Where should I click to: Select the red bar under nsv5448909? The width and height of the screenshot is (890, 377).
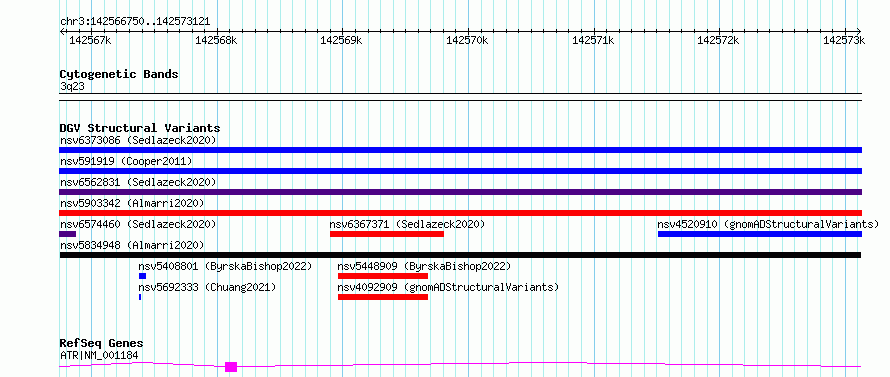(383, 276)
